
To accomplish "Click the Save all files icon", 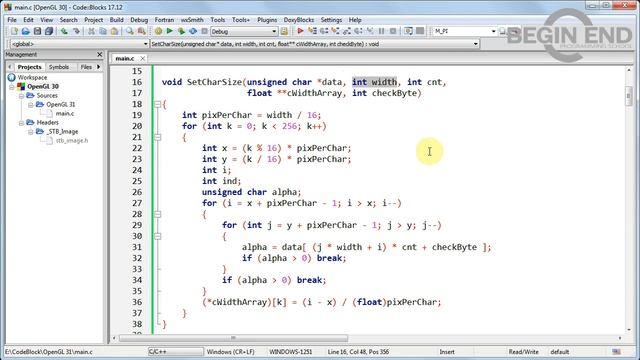I will pyautogui.click(x=49, y=31).
